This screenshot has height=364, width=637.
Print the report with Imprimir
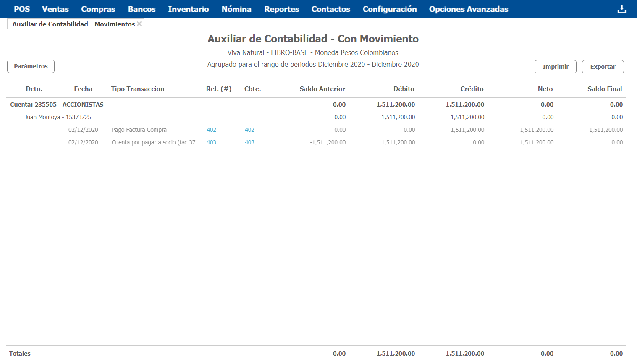click(x=555, y=67)
